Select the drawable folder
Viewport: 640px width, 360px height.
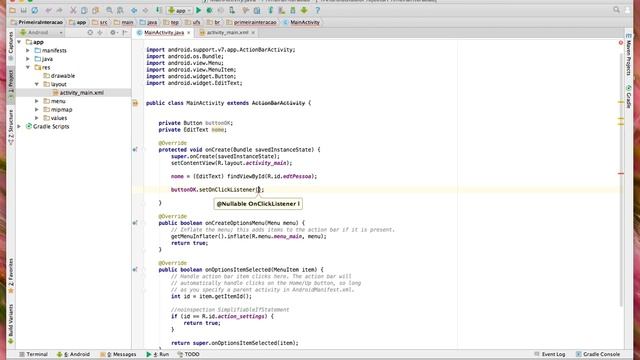tap(59, 76)
